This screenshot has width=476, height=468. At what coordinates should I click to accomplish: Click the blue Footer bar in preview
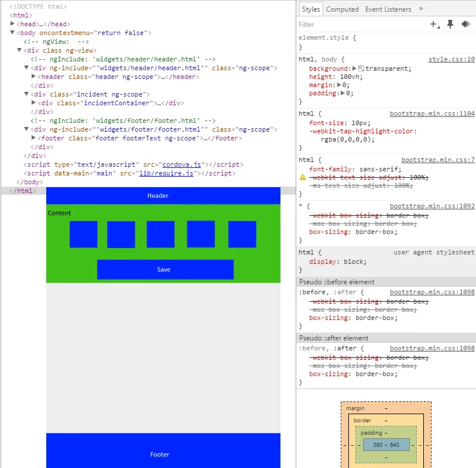(163, 450)
